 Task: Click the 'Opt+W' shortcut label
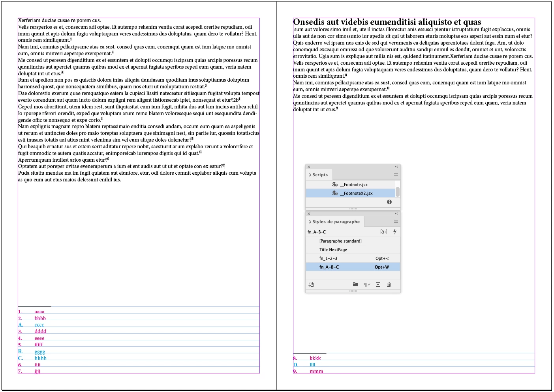(x=382, y=267)
